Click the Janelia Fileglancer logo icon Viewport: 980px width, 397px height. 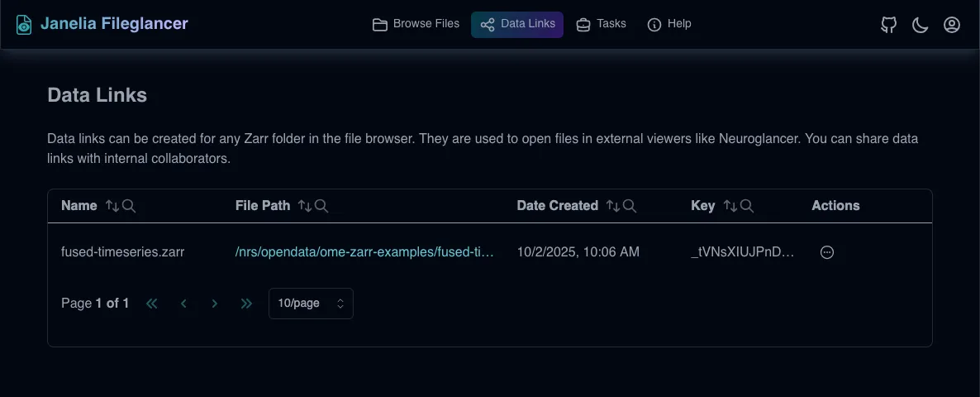click(x=25, y=25)
